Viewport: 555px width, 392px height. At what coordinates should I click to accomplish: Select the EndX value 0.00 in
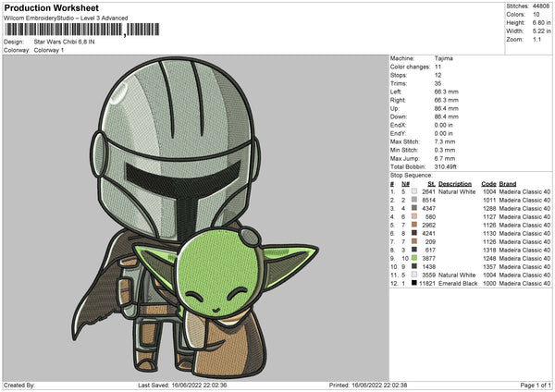[443, 125]
